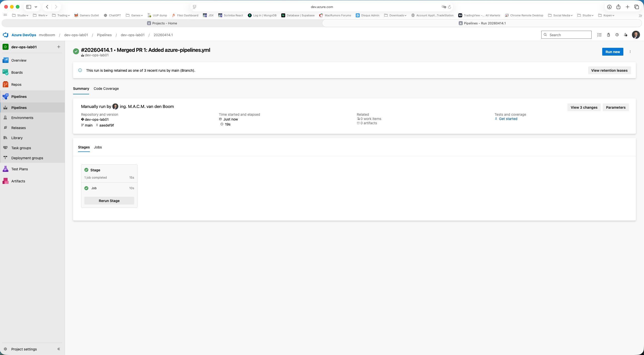644x355 pixels.
Task: Open the more actions menu beside Run new
Action: tap(630, 52)
